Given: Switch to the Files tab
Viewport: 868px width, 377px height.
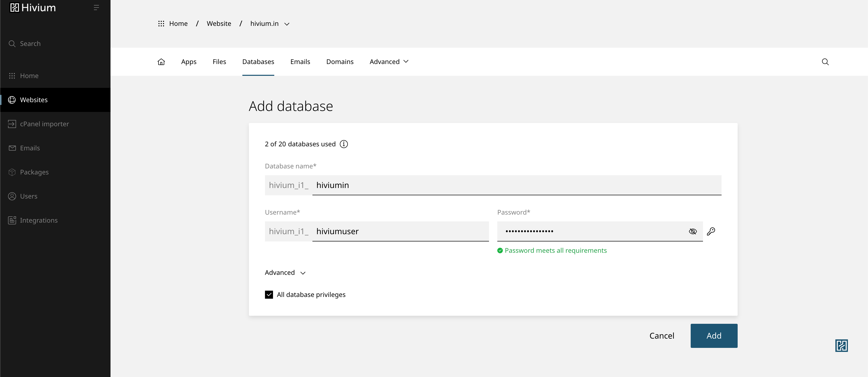Looking at the screenshot, I should tap(219, 62).
